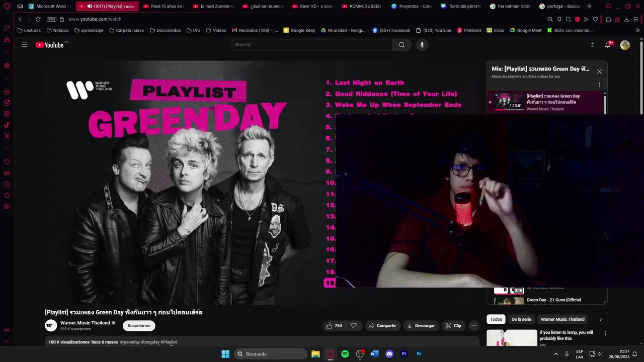Open YouTube notifications bell

(608, 45)
